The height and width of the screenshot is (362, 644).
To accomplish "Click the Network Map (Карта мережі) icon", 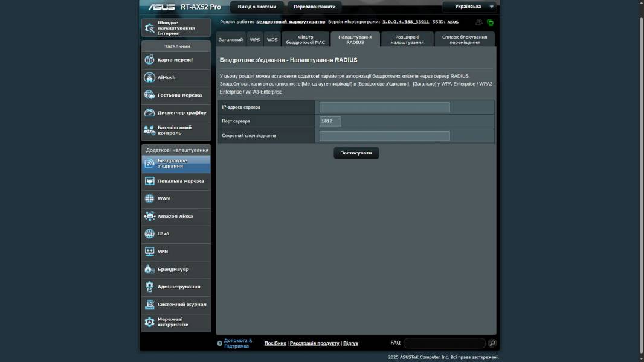I will [x=149, y=60].
